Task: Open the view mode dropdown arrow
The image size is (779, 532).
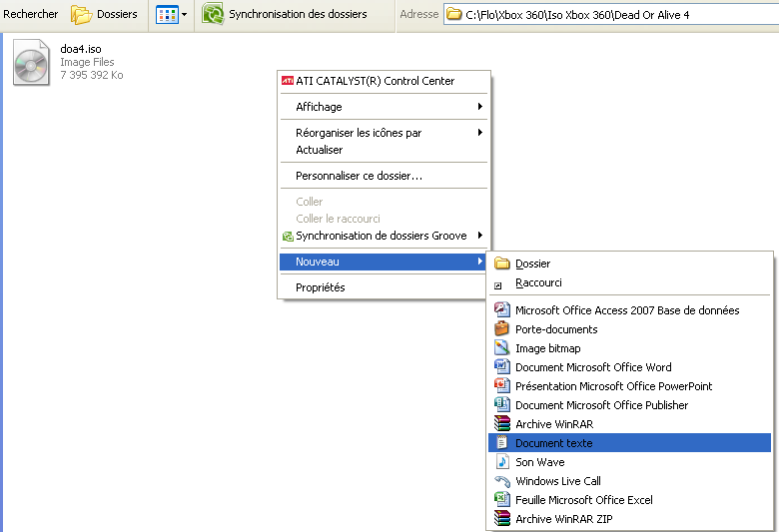Action: tap(184, 14)
